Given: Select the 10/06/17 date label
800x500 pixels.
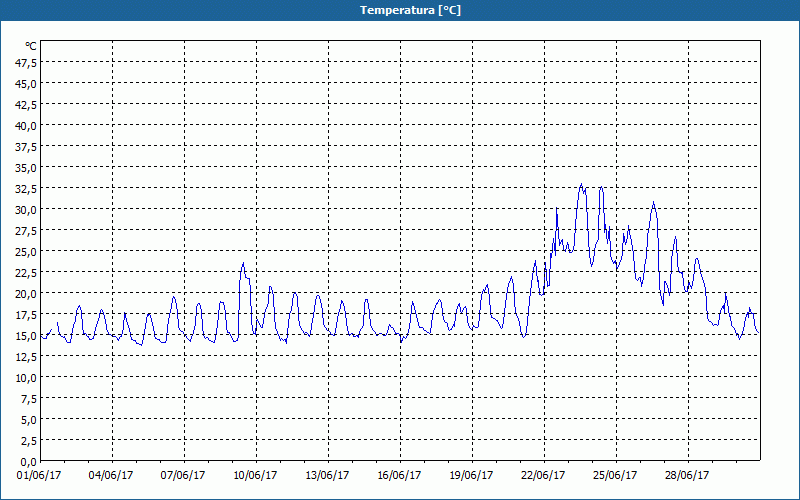Looking at the screenshot, I should tap(255, 476).
